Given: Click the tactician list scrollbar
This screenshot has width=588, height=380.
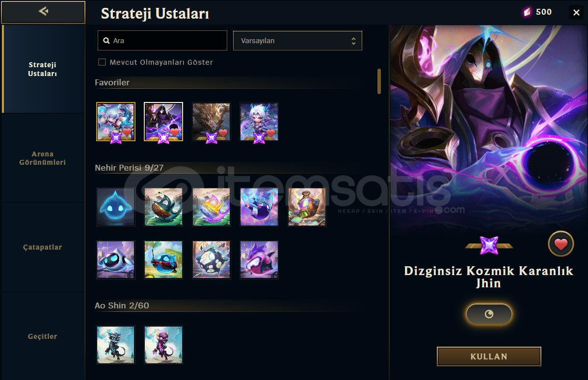Looking at the screenshot, I should click(379, 81).
